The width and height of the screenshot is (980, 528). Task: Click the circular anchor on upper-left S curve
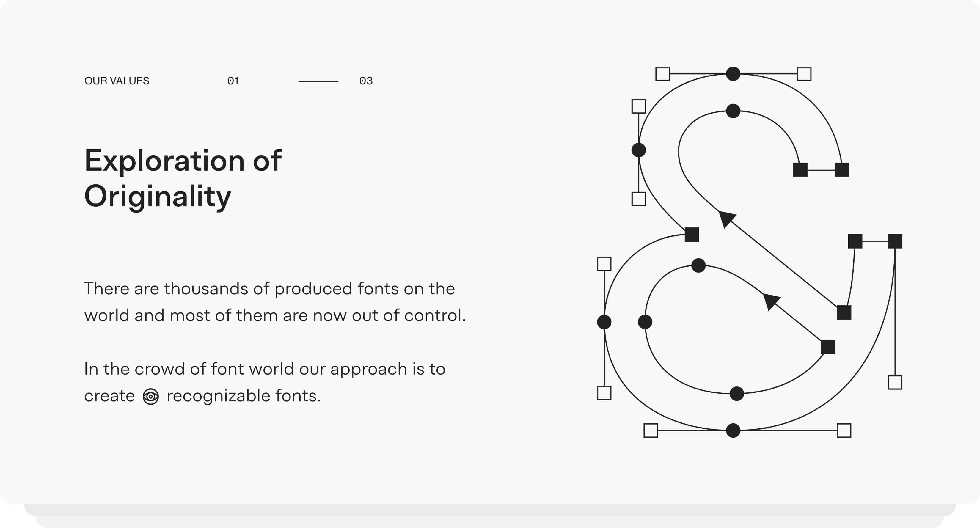(x=638, y=150)
